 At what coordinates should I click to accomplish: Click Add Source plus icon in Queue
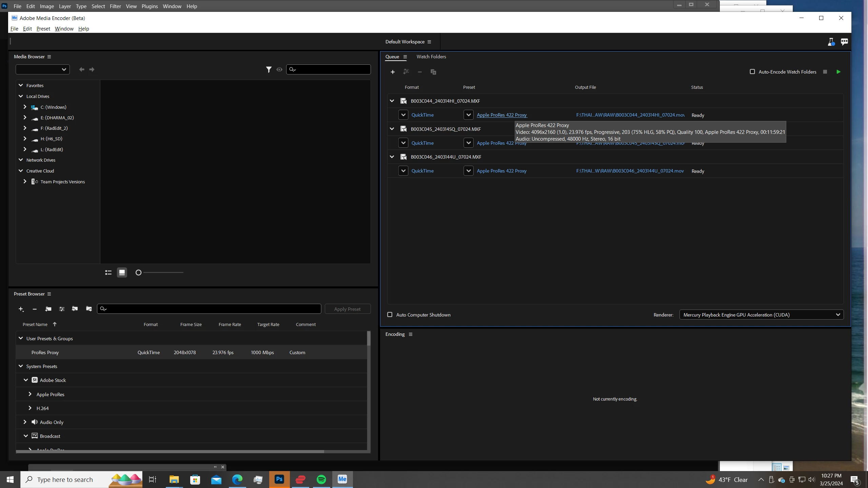click(x=393, y=72)
